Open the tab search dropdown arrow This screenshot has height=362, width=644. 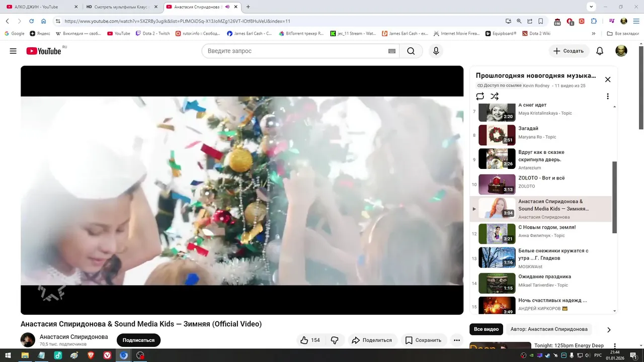[591, 7]
